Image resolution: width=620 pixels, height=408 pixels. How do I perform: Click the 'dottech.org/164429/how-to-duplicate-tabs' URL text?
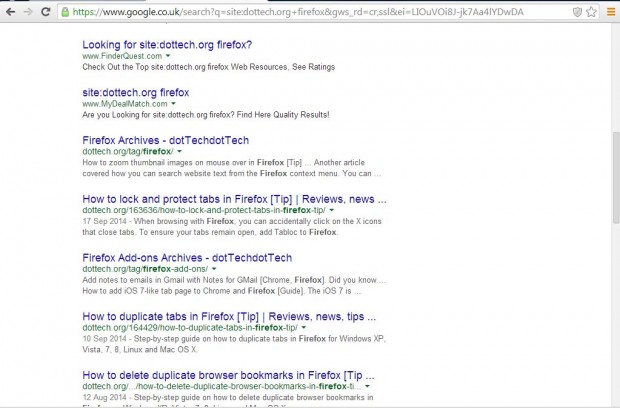[x=190, y=327]
